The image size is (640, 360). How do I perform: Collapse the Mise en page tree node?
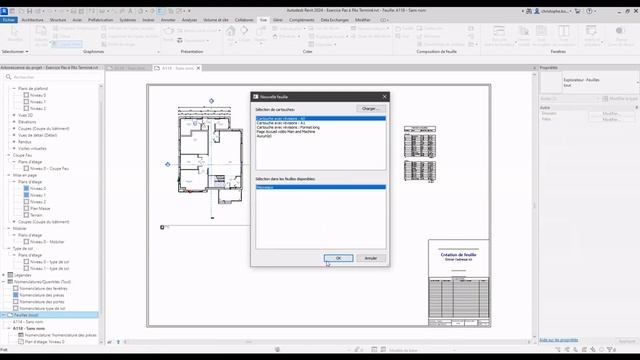point(9,175)
